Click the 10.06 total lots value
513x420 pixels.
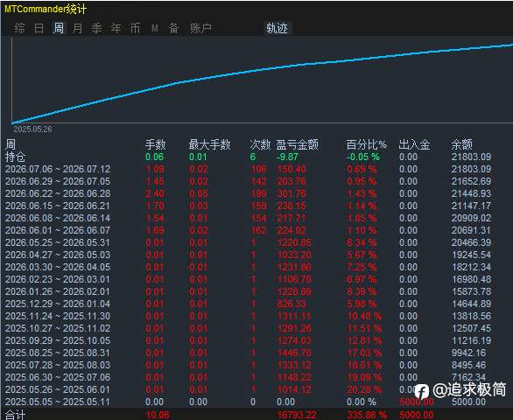[158, 415]
